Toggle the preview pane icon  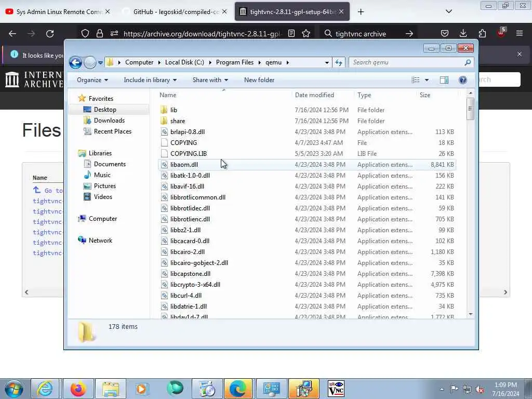pyautogui.click(x=444, y=80)
